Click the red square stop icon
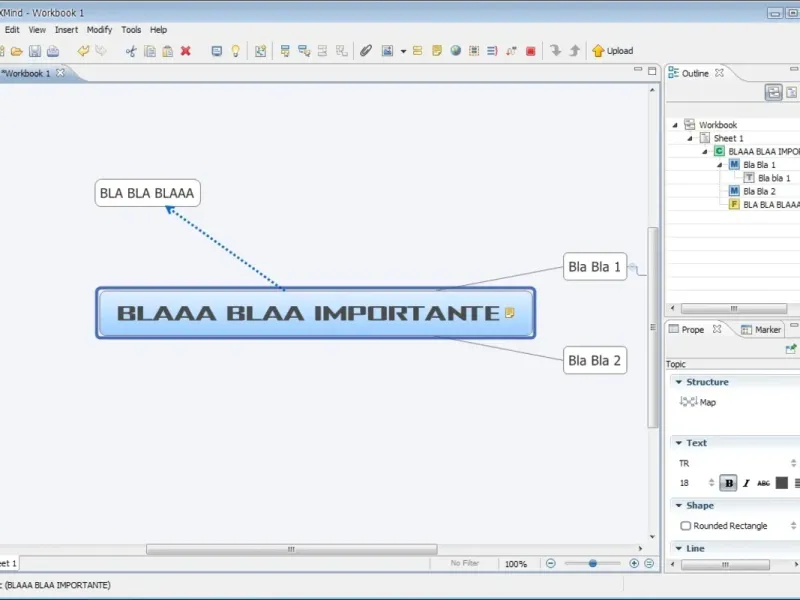Image resolution: width=800 pixels, height=600 pixels. pos(531,51)
